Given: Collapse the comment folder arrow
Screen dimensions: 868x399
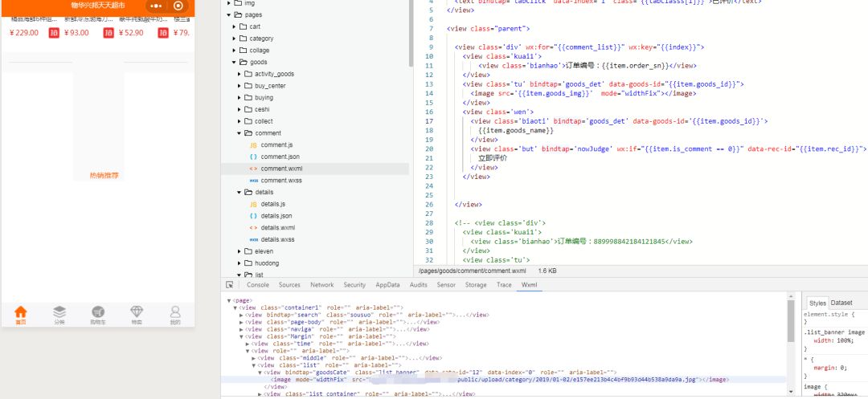Looking at the screenshot, I should 240,133.
